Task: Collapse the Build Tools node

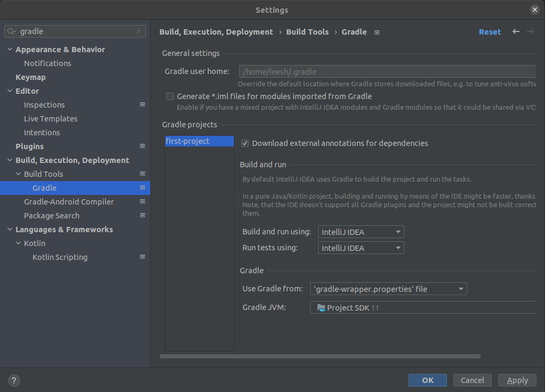Action: coord(19,174)
